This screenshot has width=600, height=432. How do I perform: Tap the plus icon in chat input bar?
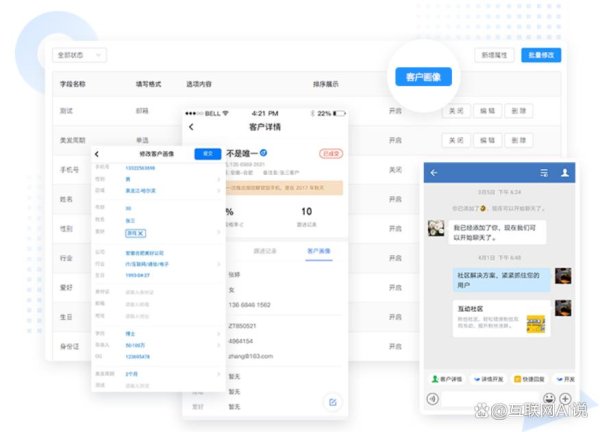(x=565, y=398)
